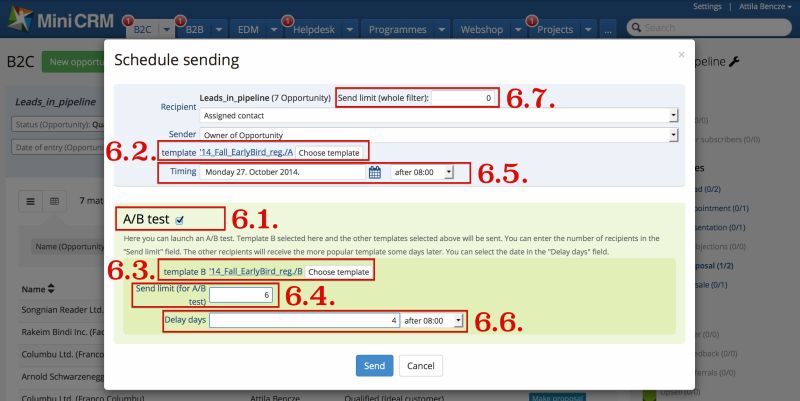The height and width of the screenshot is (401, 800).
Task: Open the '14_Fall_EarlyBird_reg./B template link
Action: [256, 271]
